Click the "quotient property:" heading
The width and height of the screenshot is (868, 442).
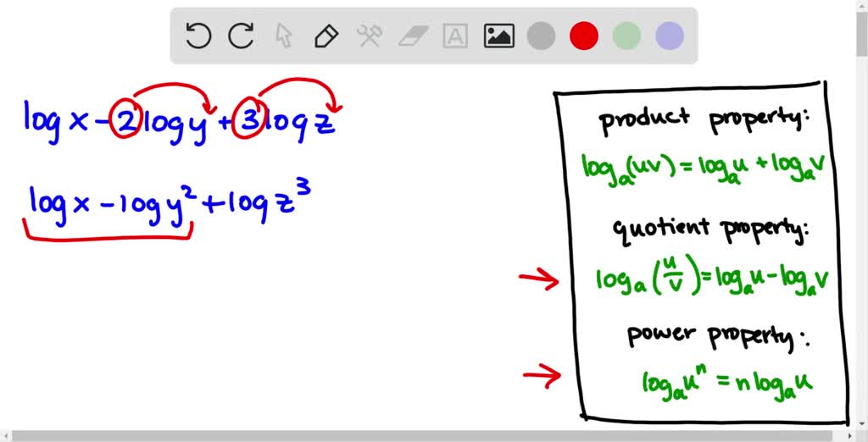(x=709, y=229)
